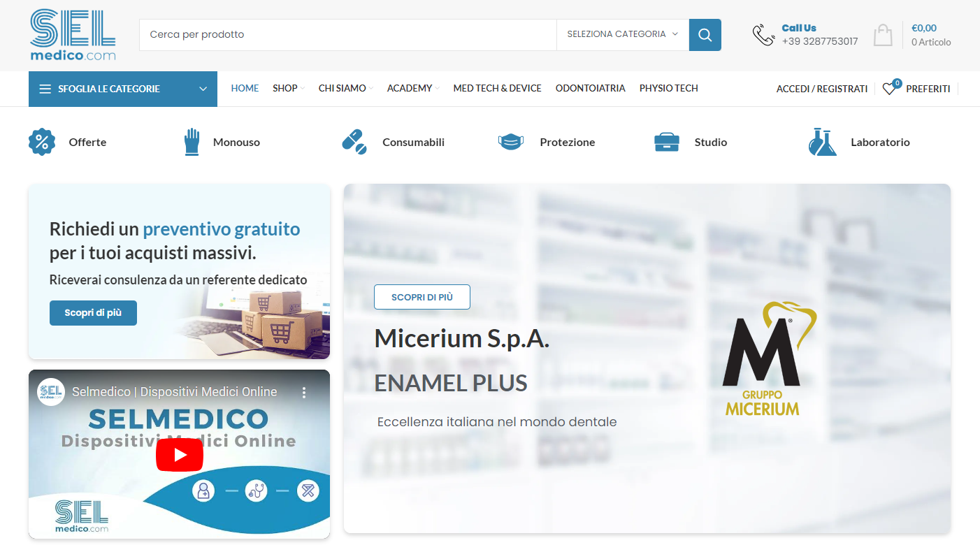Click the preventivo gratuito banner heading
Viewport: 980px width, 545px height.
[x=222, y=229]
